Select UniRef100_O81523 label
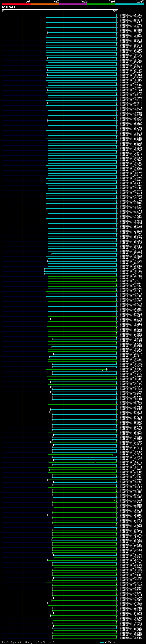The image size is (146, 644). point(131,273)
